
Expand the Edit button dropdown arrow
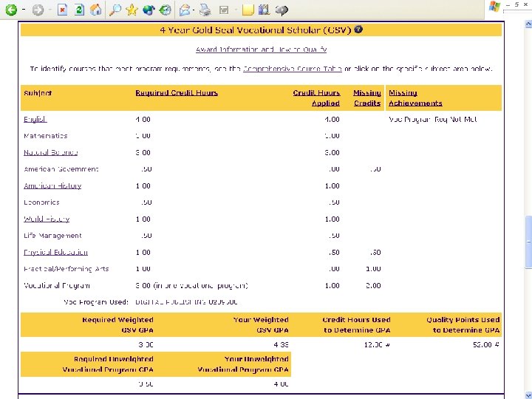point(236,10)
